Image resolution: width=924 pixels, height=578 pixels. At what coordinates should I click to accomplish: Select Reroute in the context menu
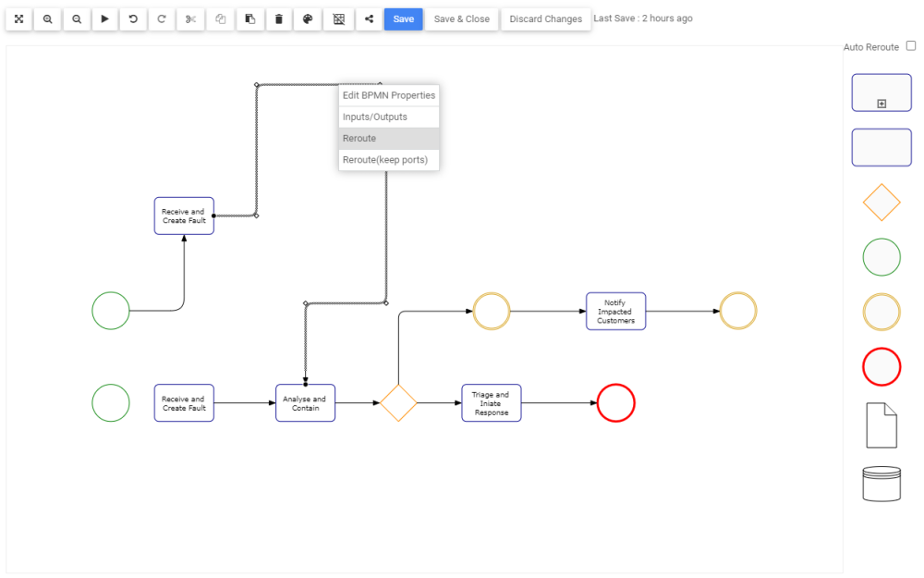click(389, 139)
